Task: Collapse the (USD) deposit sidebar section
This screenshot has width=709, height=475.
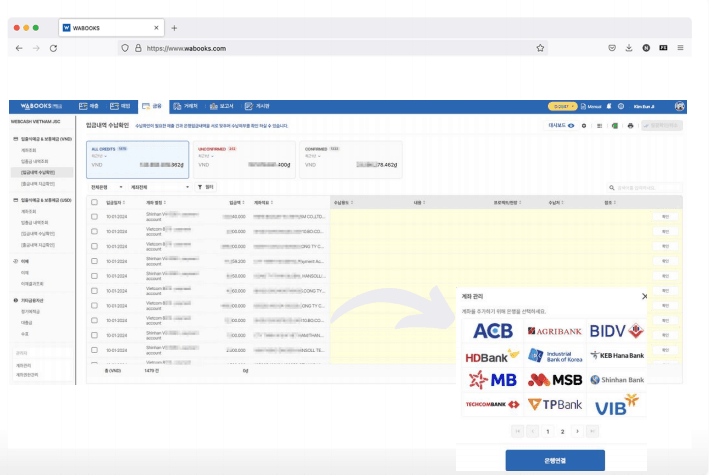Action: tap(43, 200)
